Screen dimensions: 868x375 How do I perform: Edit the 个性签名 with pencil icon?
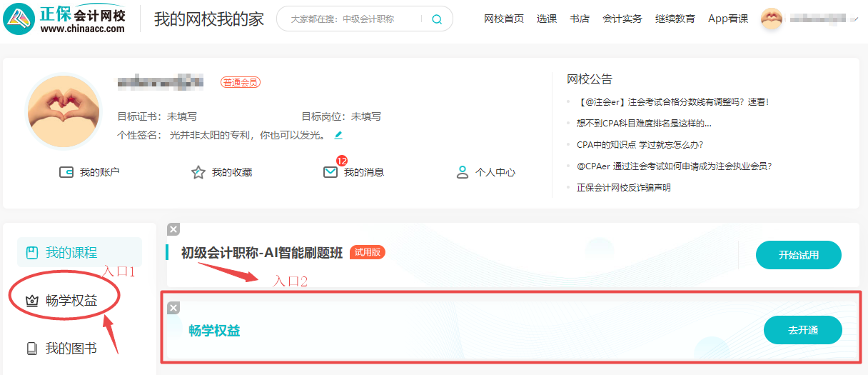(338, 134)
